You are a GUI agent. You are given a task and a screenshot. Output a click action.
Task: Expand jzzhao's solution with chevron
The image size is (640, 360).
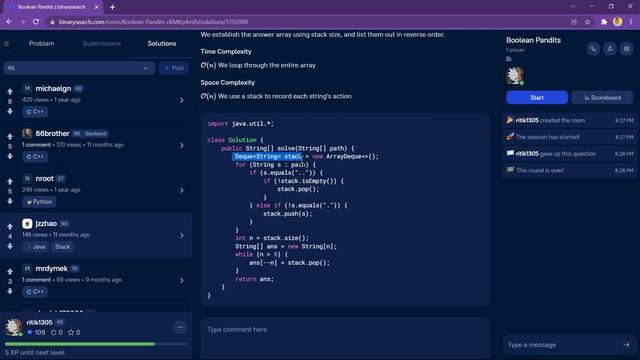click(x=182, y=235)
